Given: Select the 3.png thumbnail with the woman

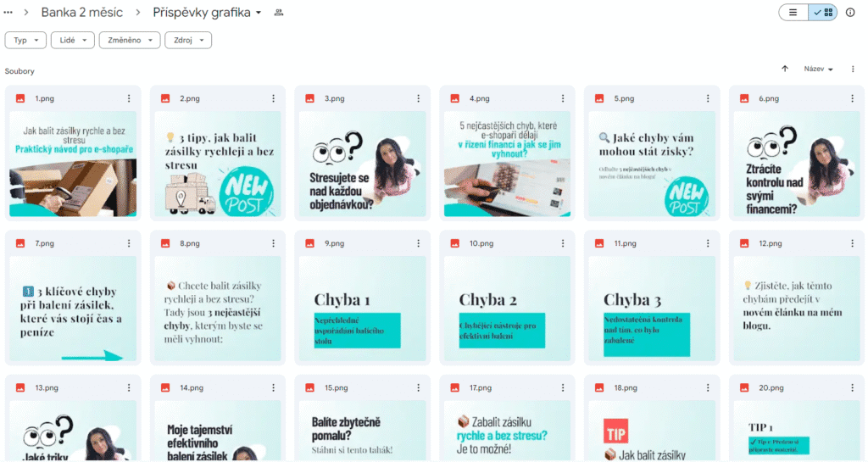Looking at the screenshot, I should tap(363, 164).
